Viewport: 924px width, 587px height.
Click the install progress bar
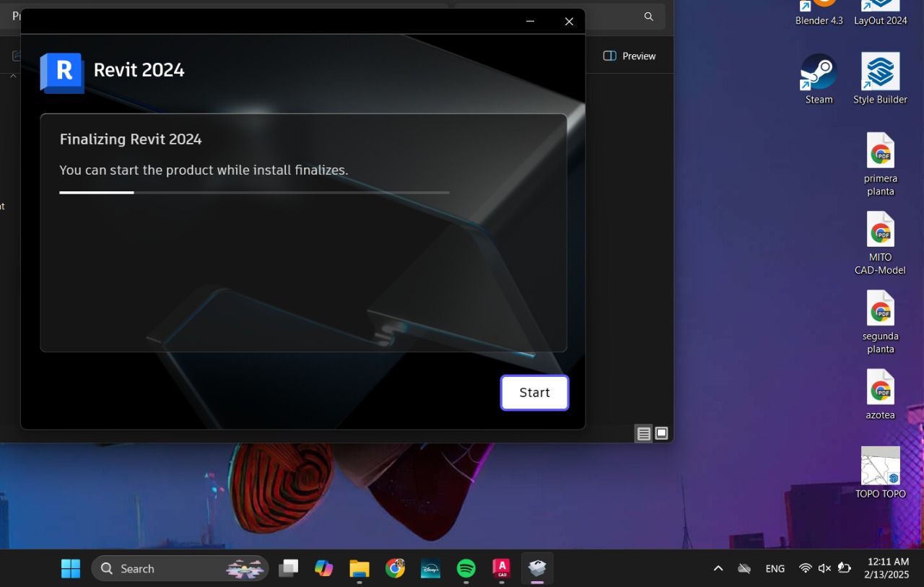[254, 193]
